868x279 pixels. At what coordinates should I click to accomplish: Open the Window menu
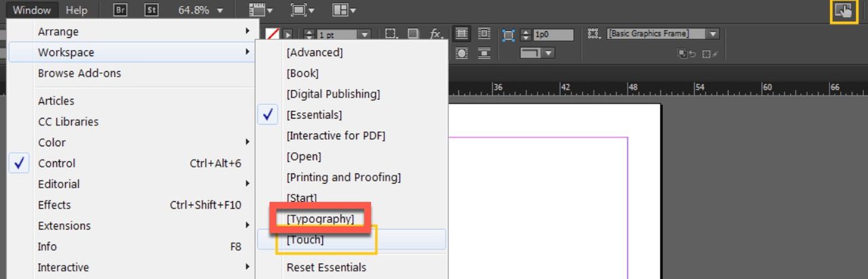[31, 10]
